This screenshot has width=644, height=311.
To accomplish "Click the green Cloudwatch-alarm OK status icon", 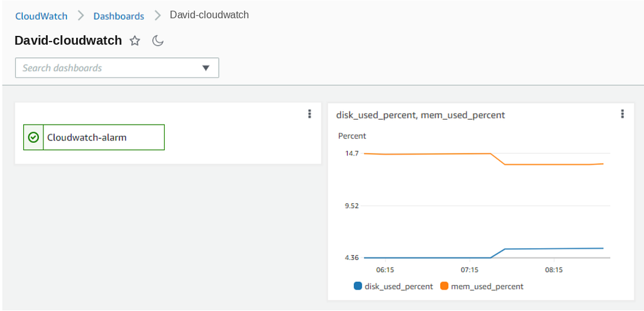I will [33, 137].
